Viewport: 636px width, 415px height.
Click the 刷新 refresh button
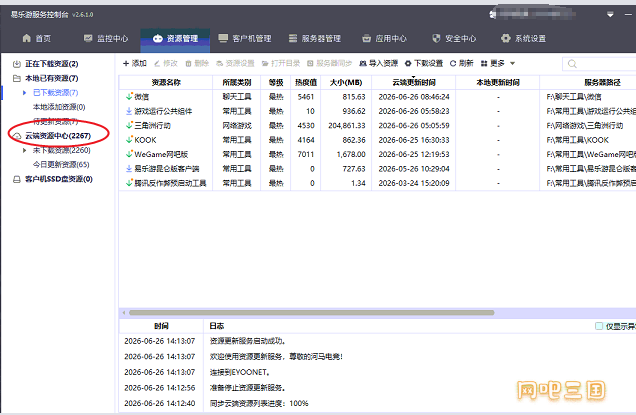tap(462, 63)
